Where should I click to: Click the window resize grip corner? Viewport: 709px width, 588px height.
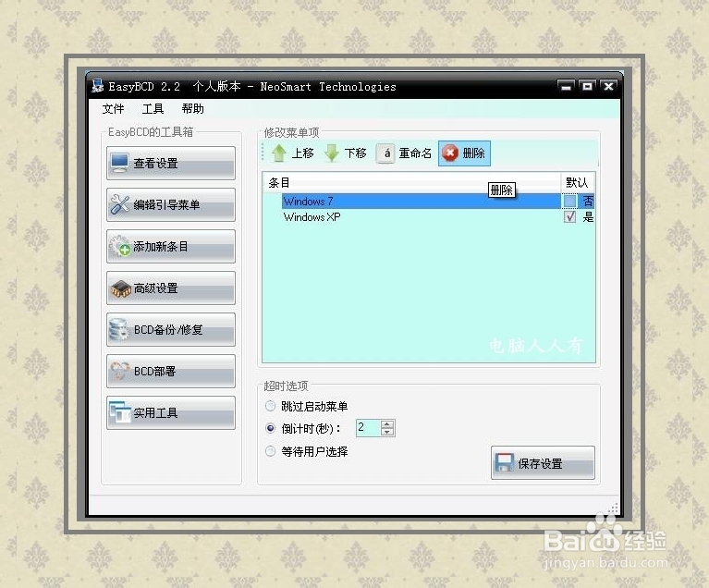point(613,508)
